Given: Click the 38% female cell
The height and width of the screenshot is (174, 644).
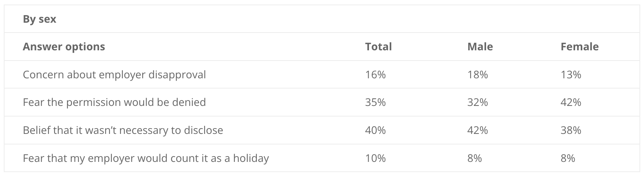Looking at the screenshot, I should [571, 130].
